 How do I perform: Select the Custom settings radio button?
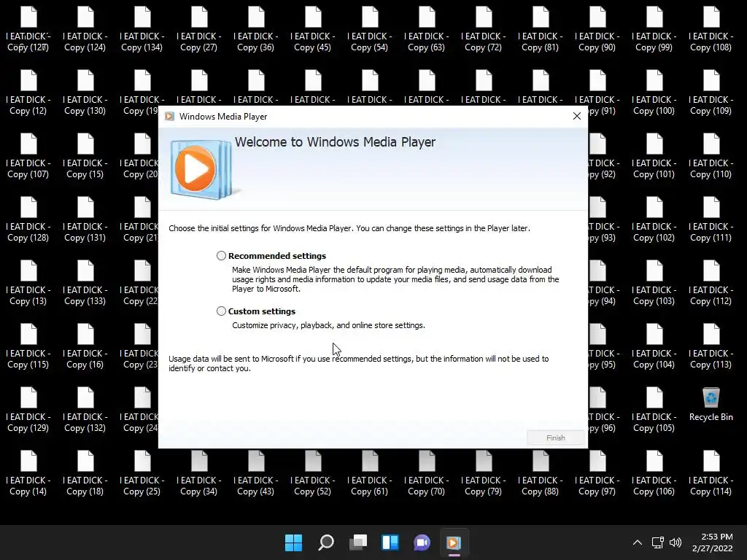tap(221, 311)
